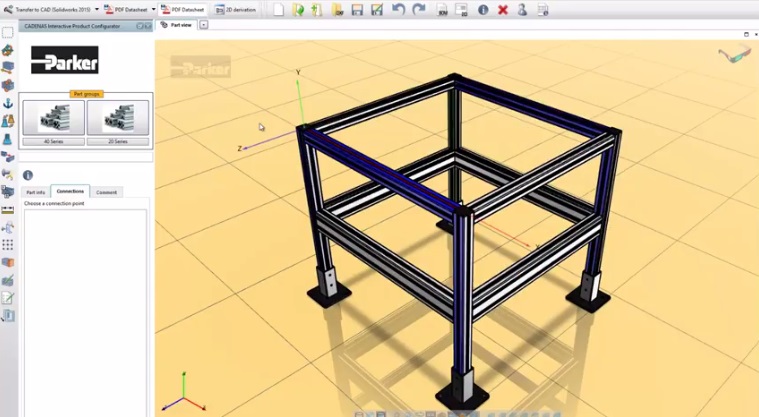The image size is (759, 417).
Task: Switch to the Connections tab
Action: tap(70, 191)
